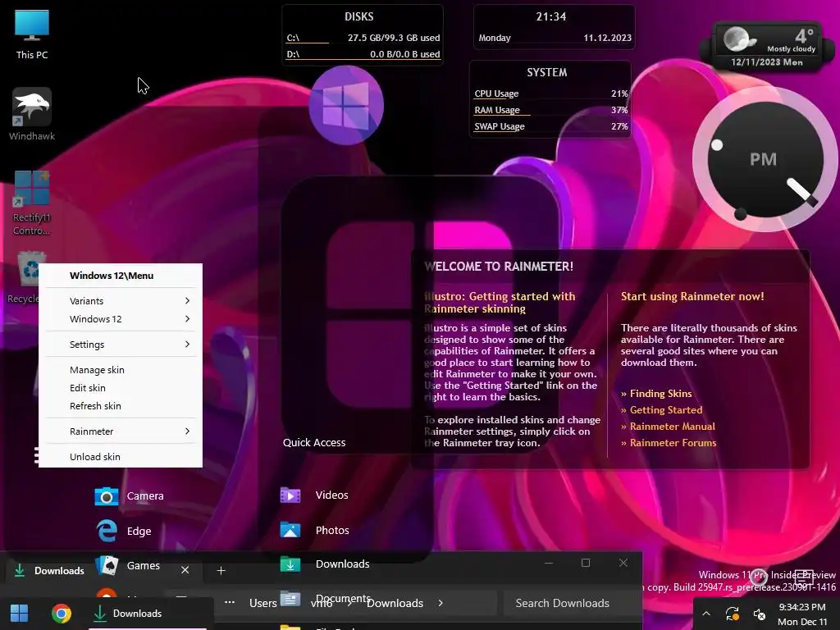Choose Refresh skin in context menu
840x630 pixels.
(x=121, y=406)
